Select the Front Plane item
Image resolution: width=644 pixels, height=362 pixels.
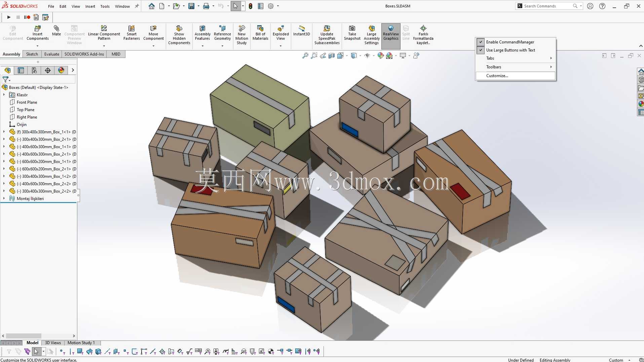click(27, 102)
